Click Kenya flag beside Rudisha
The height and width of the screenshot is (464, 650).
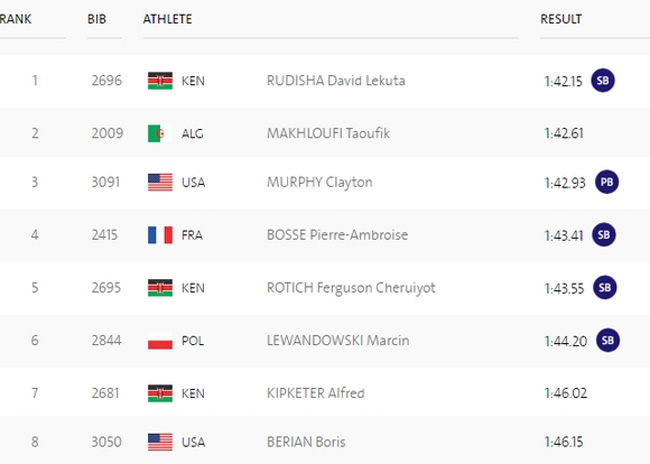pos(160,80)
